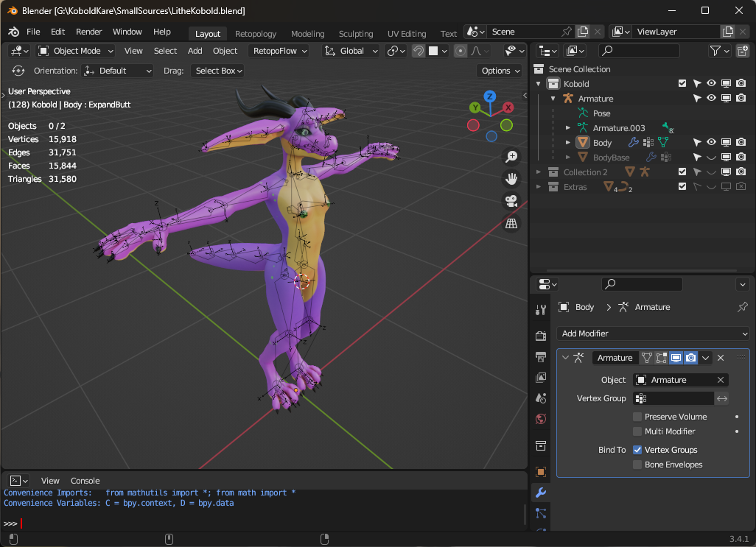756x547 pixels.
Task: Click the new collection icon in the outliner
Action: click(x=743, y=51)
